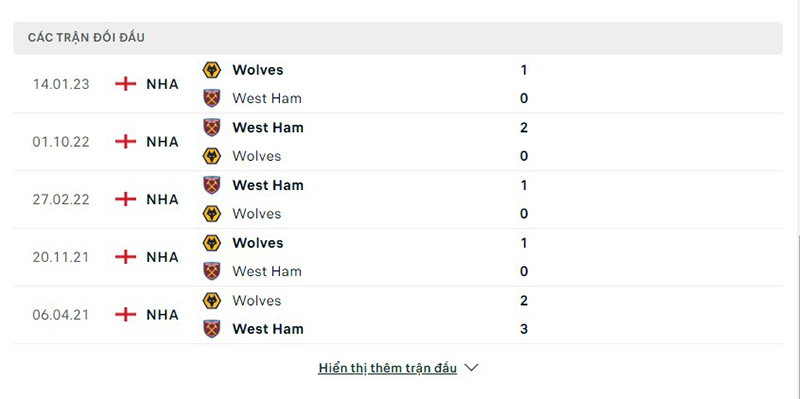Select West Ham name in 27.02.22 match
The height and width of the screenshot is (399, 800).
click(x=268, y=185)
